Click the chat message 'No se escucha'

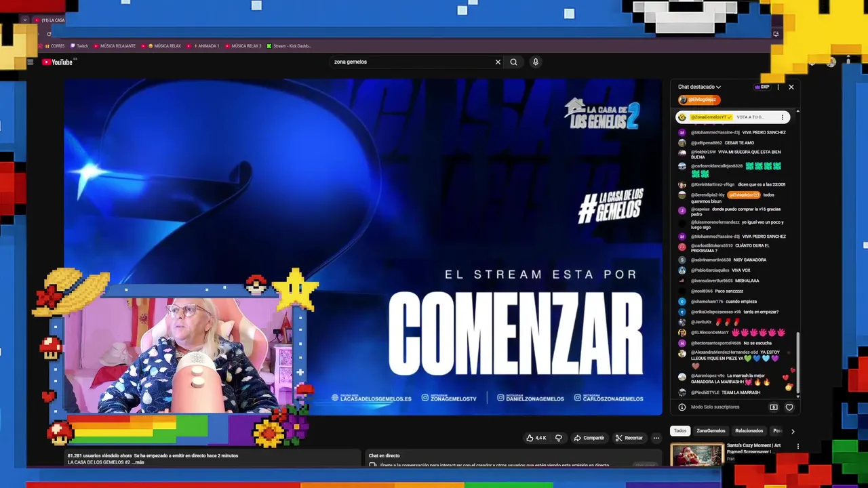(x=757, y=343)
